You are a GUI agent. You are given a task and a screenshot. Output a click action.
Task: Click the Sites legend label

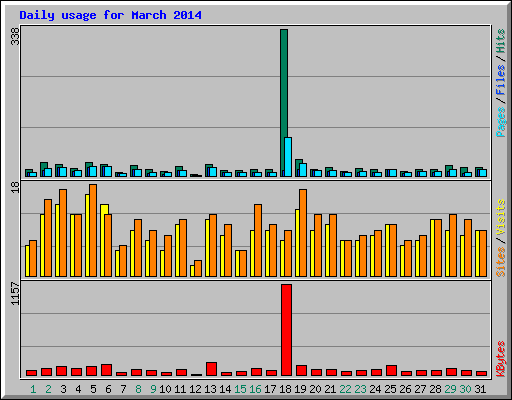coord(500,262)
